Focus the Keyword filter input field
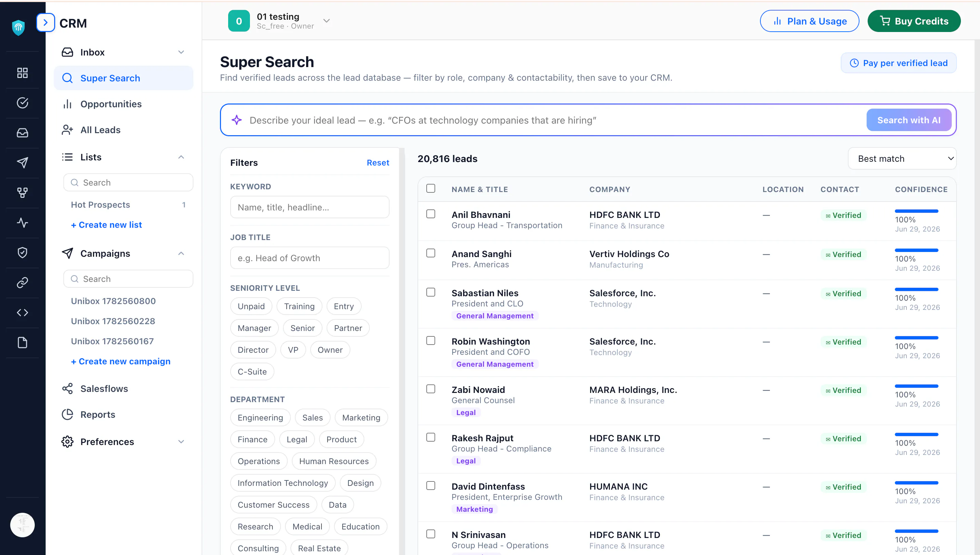The image size is (980, 555). (310, 207)
